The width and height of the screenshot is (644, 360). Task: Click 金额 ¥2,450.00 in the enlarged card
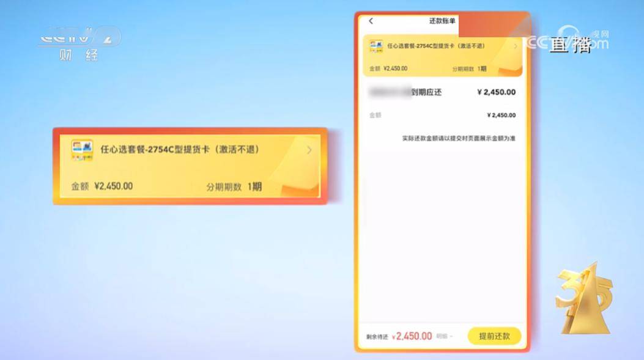[x=102, y=186]
